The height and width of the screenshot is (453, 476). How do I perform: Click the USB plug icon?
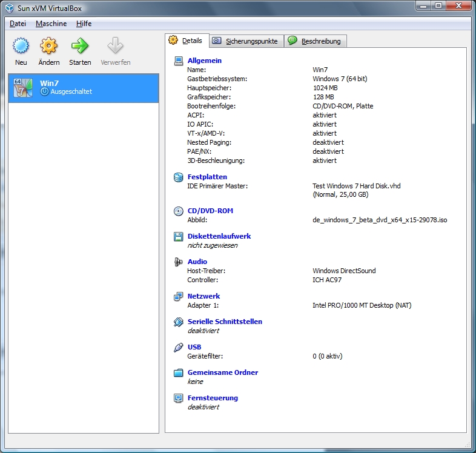coord(179,348)
